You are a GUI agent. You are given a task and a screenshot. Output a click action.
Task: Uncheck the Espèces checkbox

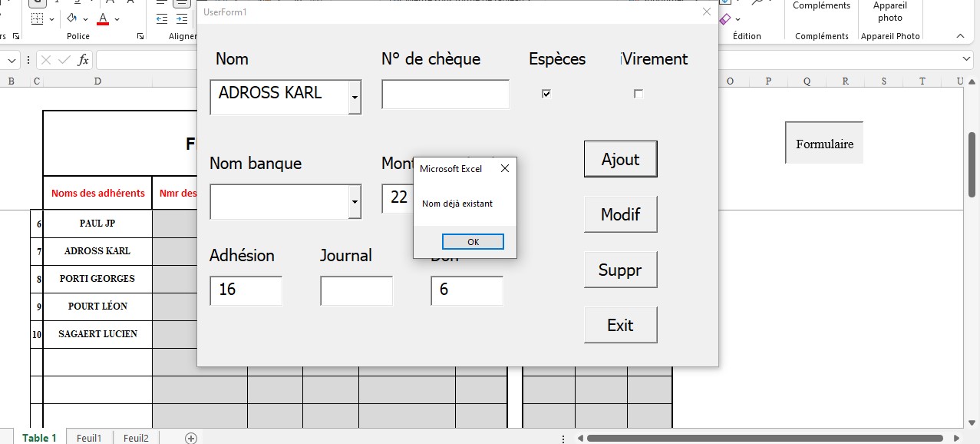point(546,94)
